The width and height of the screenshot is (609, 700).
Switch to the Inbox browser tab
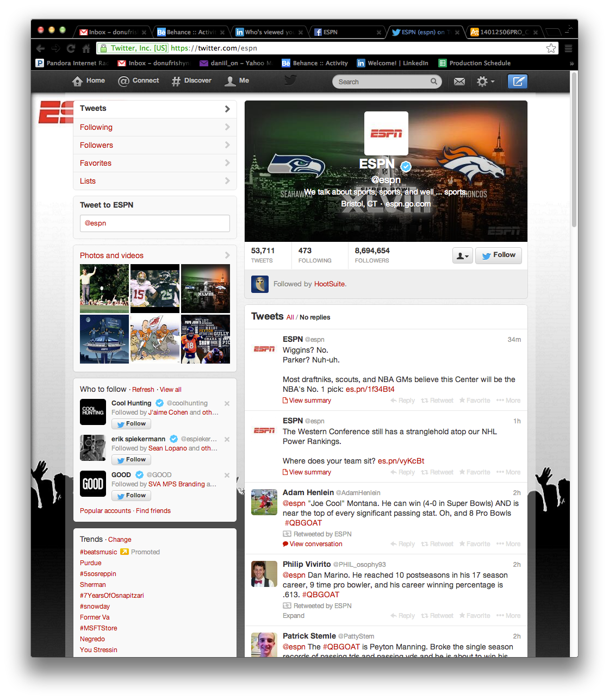(113, 32)
